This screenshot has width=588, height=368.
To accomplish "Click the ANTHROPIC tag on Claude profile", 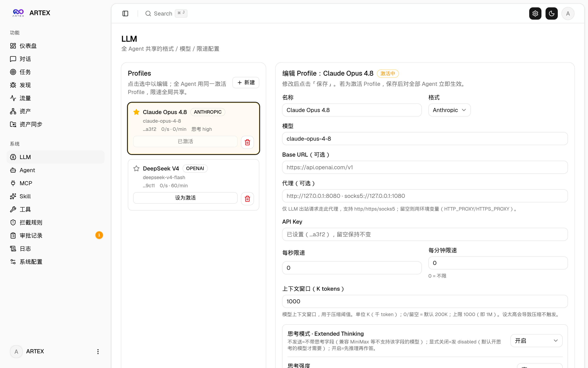I will click(x=208, y=112).
